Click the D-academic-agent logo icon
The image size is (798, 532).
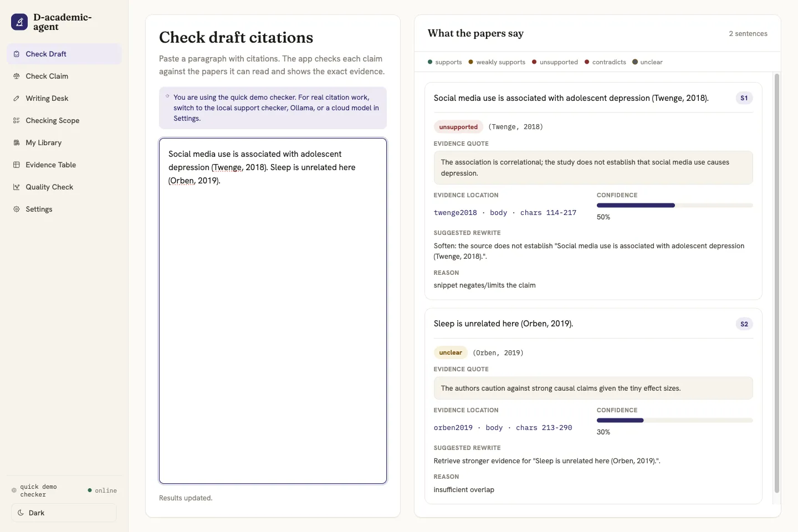(19, 22)
